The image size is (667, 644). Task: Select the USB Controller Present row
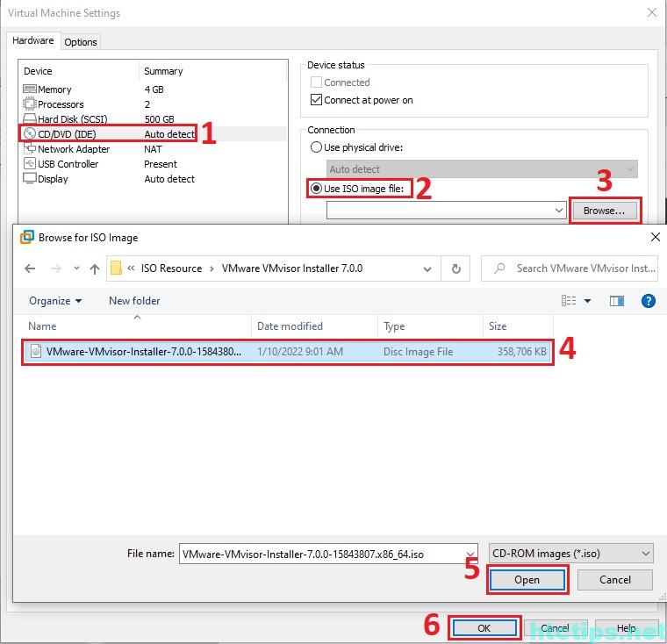point(153,164)
